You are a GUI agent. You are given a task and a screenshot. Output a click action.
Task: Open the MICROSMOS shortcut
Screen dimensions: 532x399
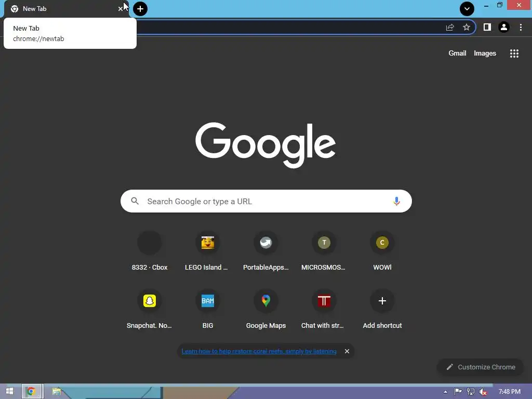click(324, 252)
